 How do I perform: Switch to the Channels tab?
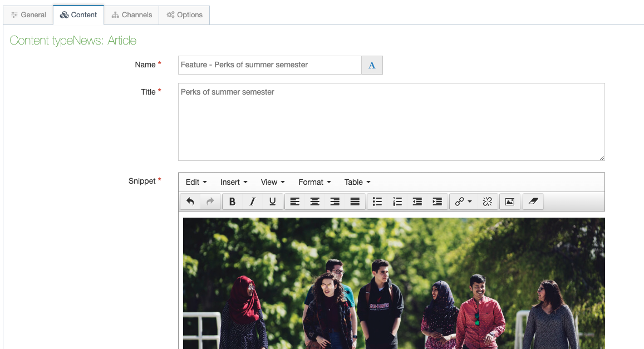(x=131, y=15)
